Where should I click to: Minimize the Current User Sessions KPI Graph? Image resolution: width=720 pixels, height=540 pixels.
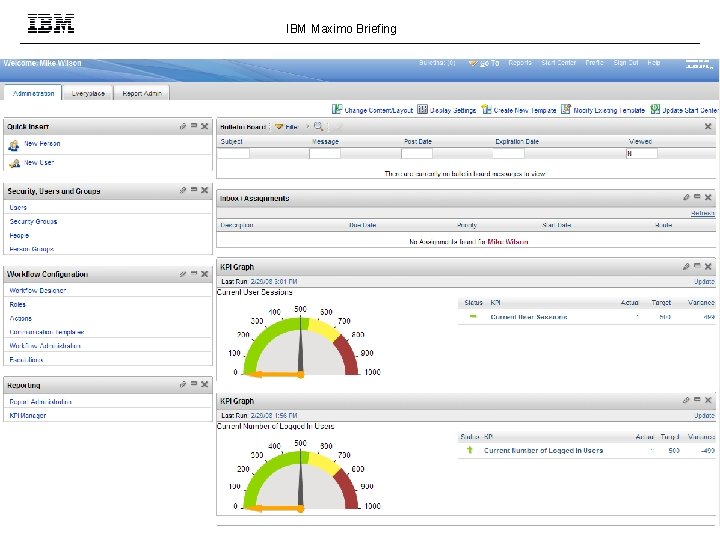pos(697,266)
